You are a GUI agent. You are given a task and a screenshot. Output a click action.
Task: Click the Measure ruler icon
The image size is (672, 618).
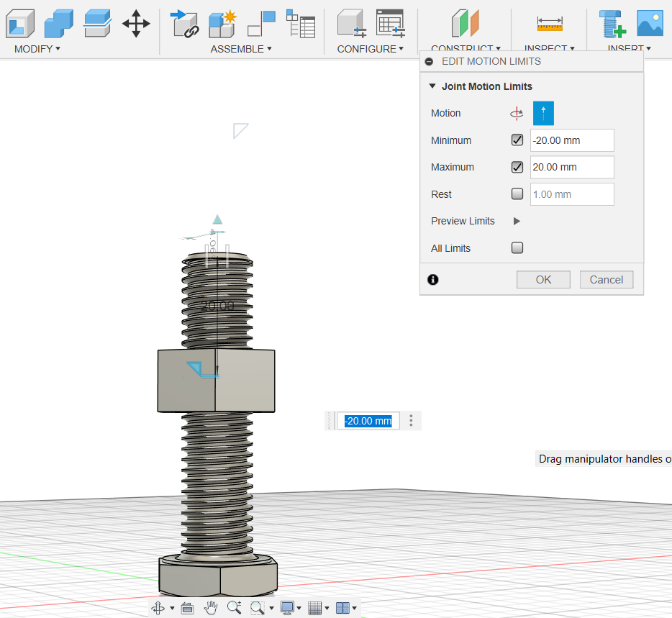coord(550,24)
